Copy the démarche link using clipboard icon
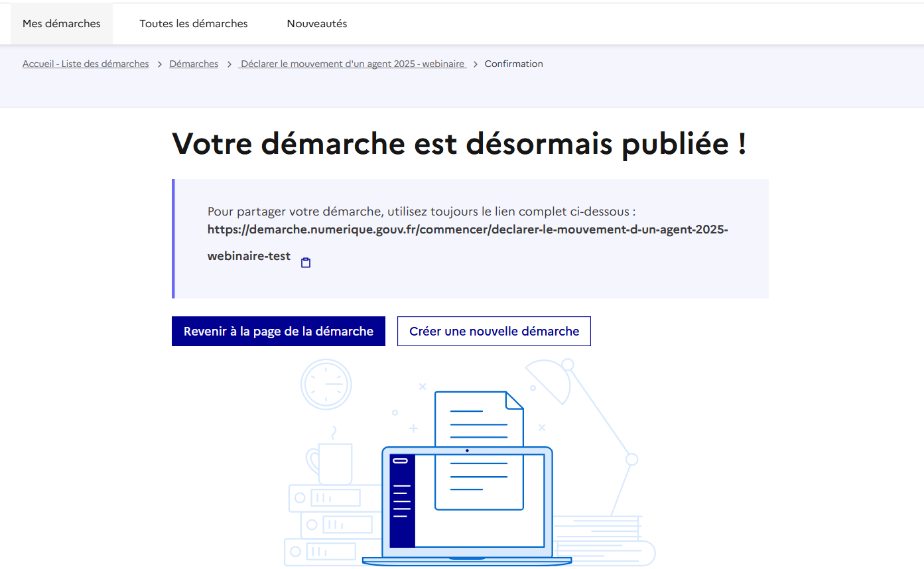924x569 pixels. tap(306, 263)
